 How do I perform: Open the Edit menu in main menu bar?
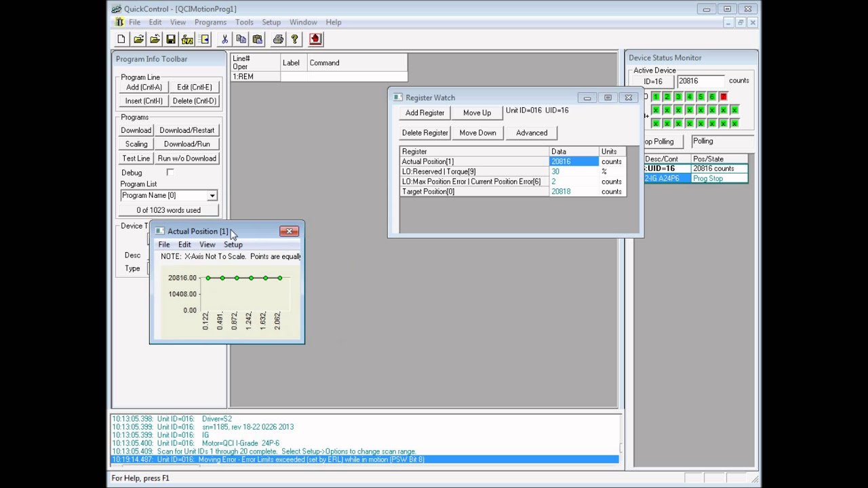click(155, 22)
